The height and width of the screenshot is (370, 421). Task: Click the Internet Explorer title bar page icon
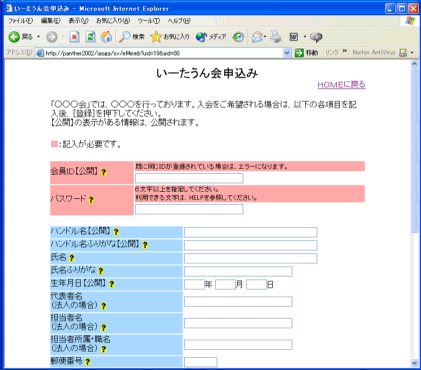[9, 8]
